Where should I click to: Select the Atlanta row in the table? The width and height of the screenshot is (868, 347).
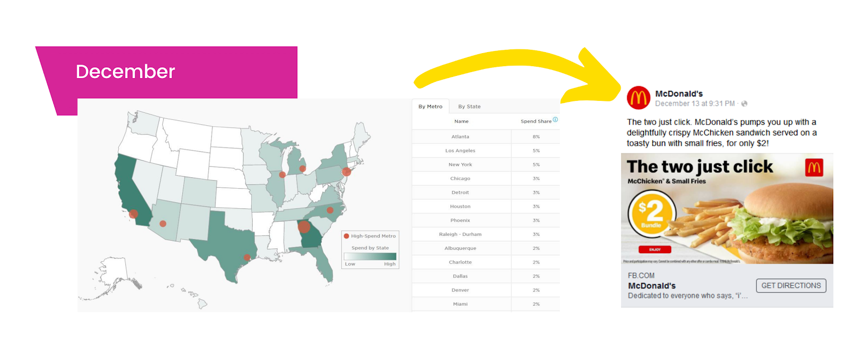[486, 137]
